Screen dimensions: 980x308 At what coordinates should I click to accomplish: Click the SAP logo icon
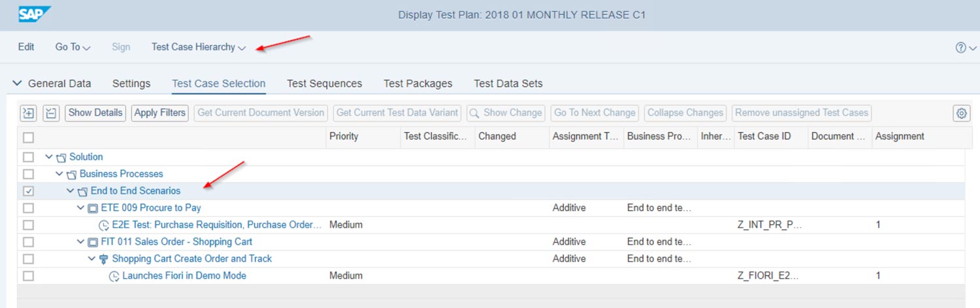(35, 14)
